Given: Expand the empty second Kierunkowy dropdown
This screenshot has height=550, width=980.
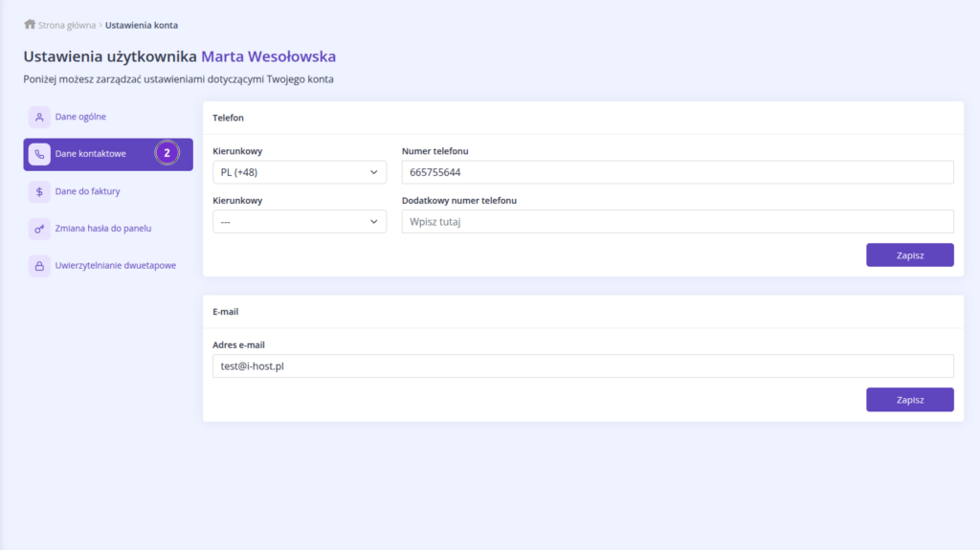Looking at the screenshot, I should [x=299, y=222].
